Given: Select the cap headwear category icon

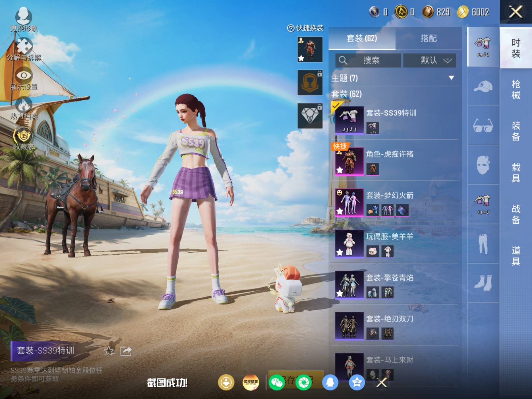Looking at the screenshot, I should (483, 86).
